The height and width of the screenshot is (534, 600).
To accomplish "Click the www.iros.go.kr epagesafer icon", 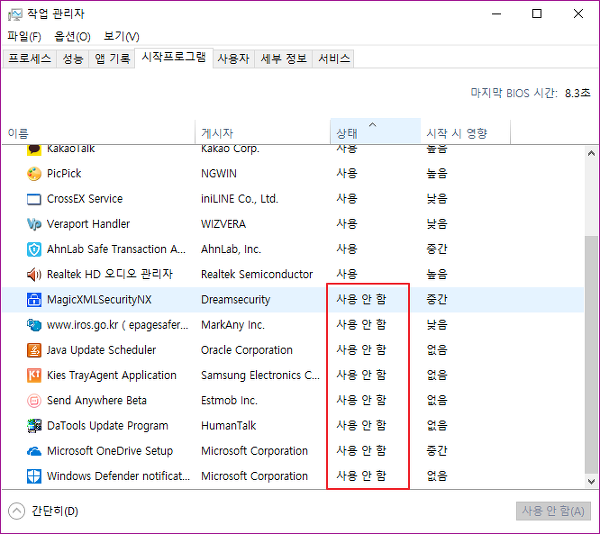I will point(34,325).
